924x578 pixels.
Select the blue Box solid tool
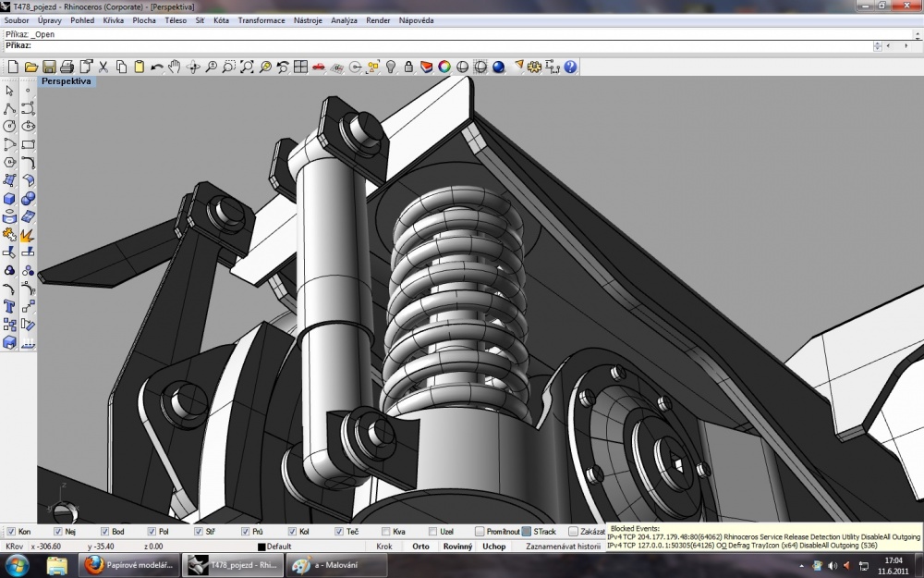9,198
